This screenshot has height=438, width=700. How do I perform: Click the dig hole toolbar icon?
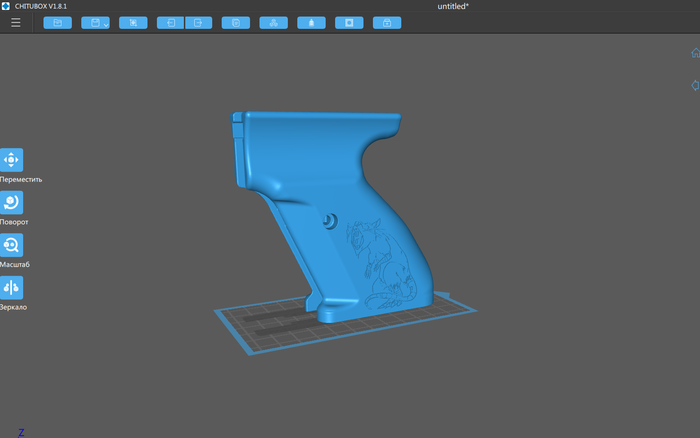click(349, 22)
